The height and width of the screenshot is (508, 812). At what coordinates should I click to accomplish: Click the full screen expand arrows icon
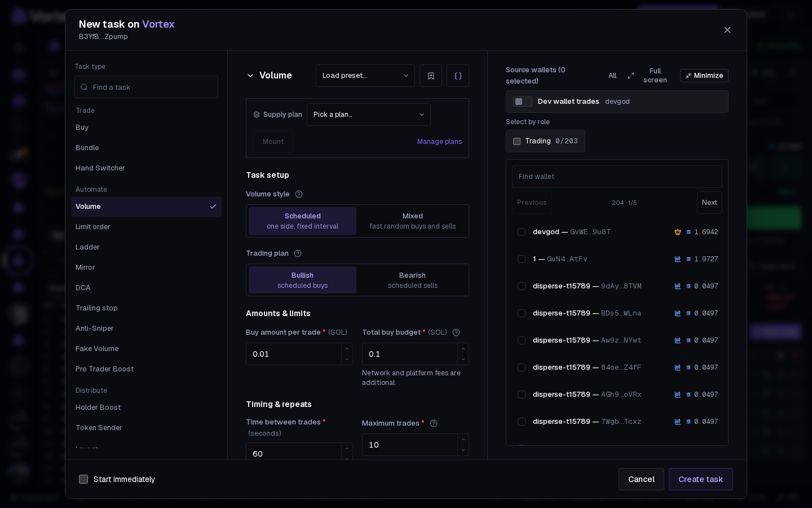point(631,76)
